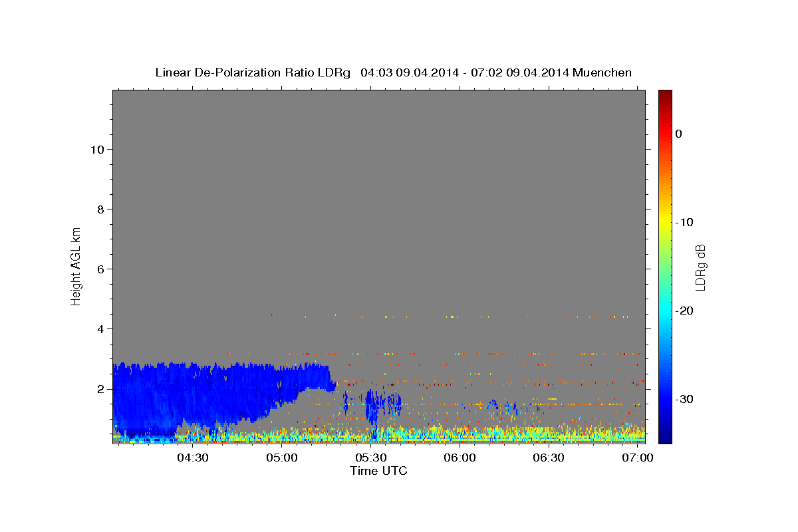Click the 05:30 time tick label
This screenshot has height=532, width=798.
point(371,458)
